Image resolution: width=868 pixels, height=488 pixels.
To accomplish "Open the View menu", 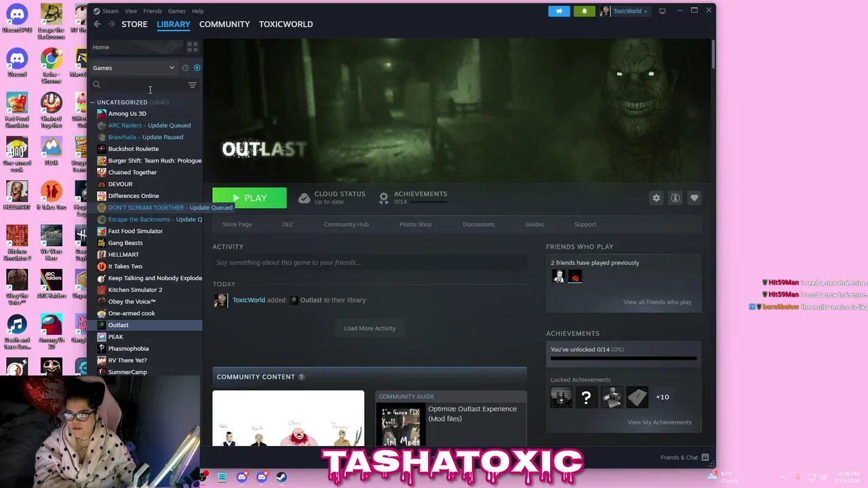I will coord(131,11).
